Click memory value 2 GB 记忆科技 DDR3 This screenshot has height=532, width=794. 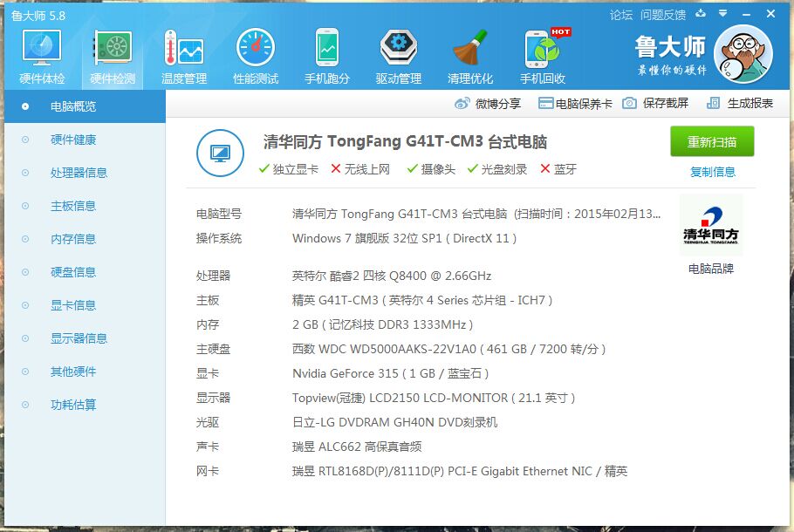point(383,324)
